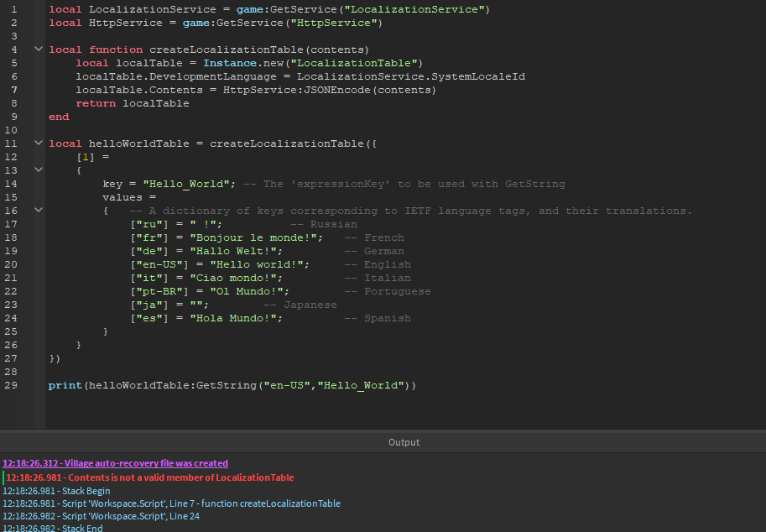Click line number 7 in the gutter

click(14, 90)
